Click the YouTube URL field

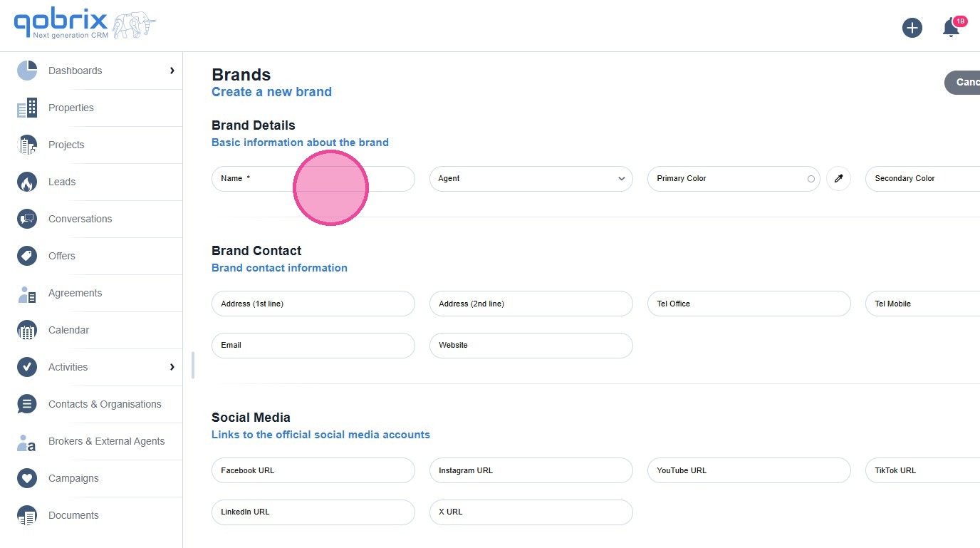(x=749, y=470)
